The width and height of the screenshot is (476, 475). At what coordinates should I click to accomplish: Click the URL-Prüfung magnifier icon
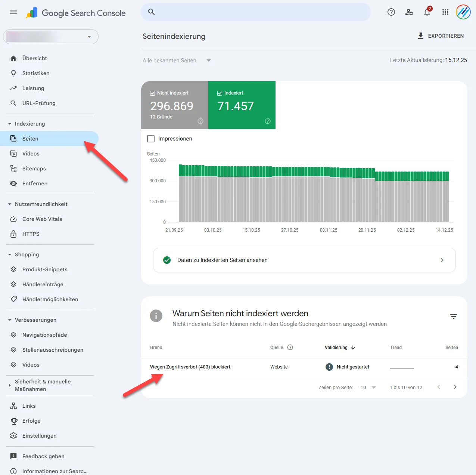[x=13, y=103]
